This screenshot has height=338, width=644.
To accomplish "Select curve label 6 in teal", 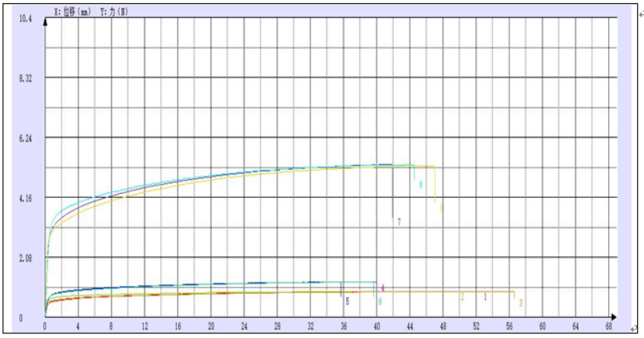I will point(380,301).
